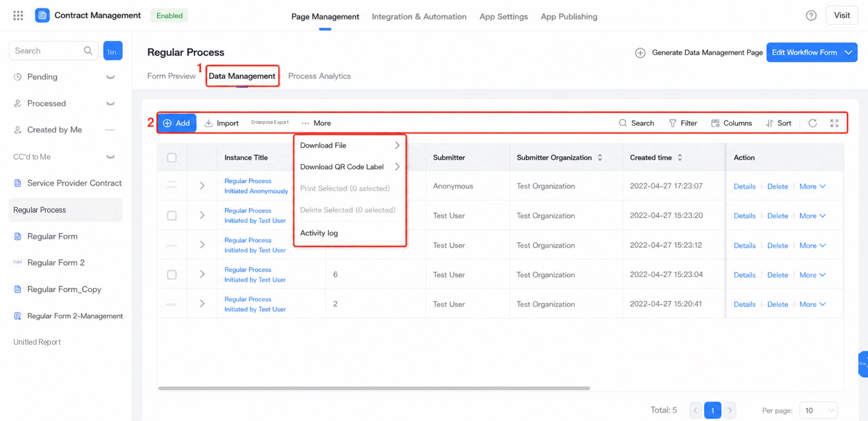The height and width of the screenshot is (421, 868).
Task: Switch to the Process Analytics tab
Action: [319, 76]
